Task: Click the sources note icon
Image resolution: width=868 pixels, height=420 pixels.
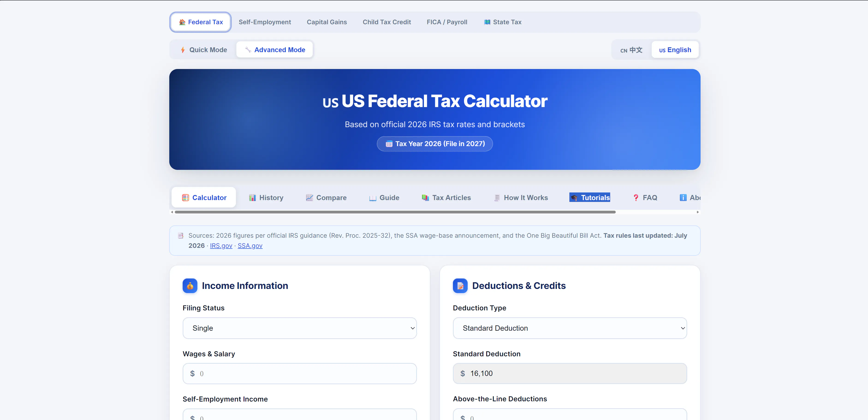Action: pyautogui.click(x=181, y=236)
